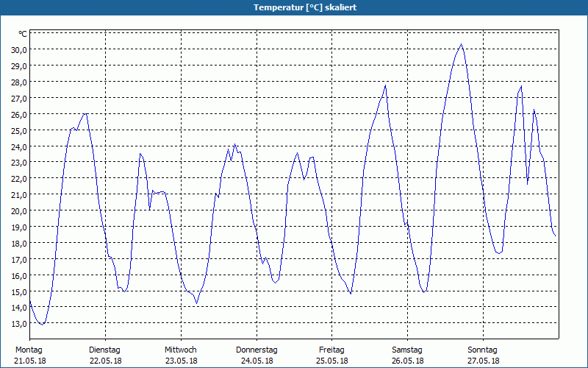Viewport: 588px width, 368px height.
Task: Select the 30,0 y-axis value label
Action: (18, 49)
